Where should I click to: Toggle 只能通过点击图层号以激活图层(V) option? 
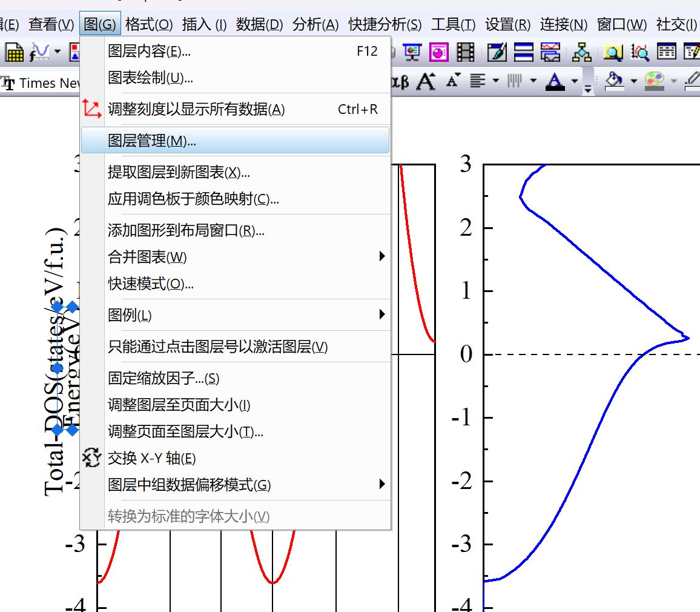tap(236, 347)
